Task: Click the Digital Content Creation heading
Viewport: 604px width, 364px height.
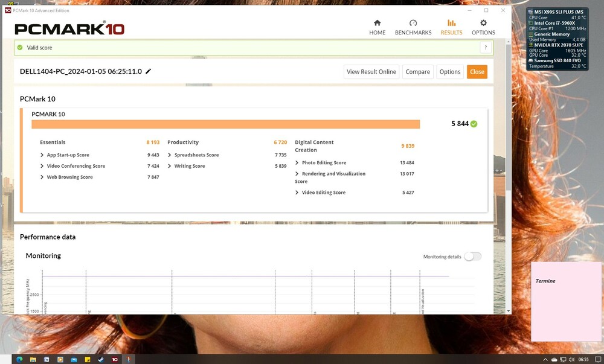Action: point(314,146)
